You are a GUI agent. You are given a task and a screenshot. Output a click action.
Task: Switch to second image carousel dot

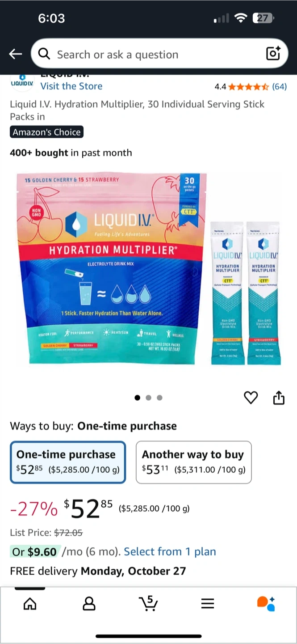click(149, 398)
